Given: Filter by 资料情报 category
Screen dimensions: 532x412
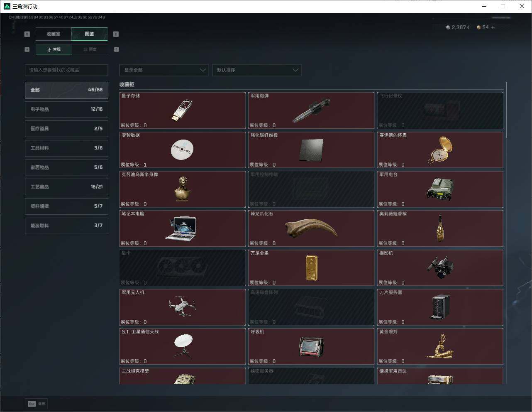Looking at the screenshot, I should coord(66,206).
